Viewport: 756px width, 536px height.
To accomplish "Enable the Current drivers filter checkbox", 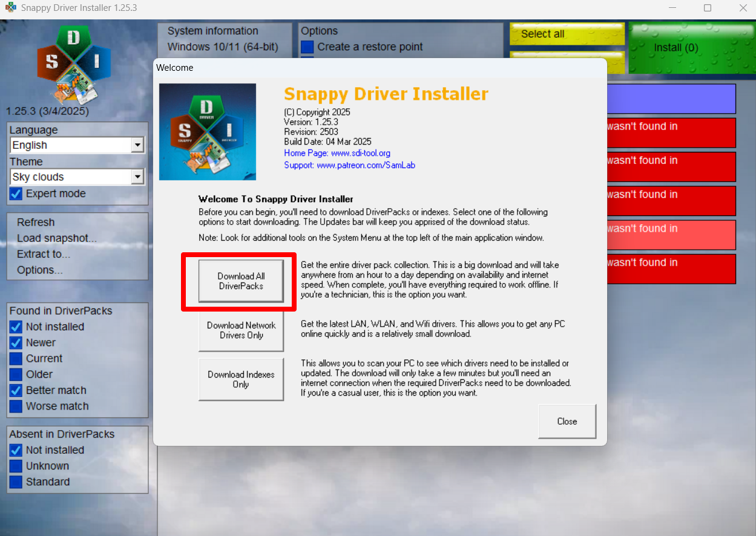I will point(16,359).
